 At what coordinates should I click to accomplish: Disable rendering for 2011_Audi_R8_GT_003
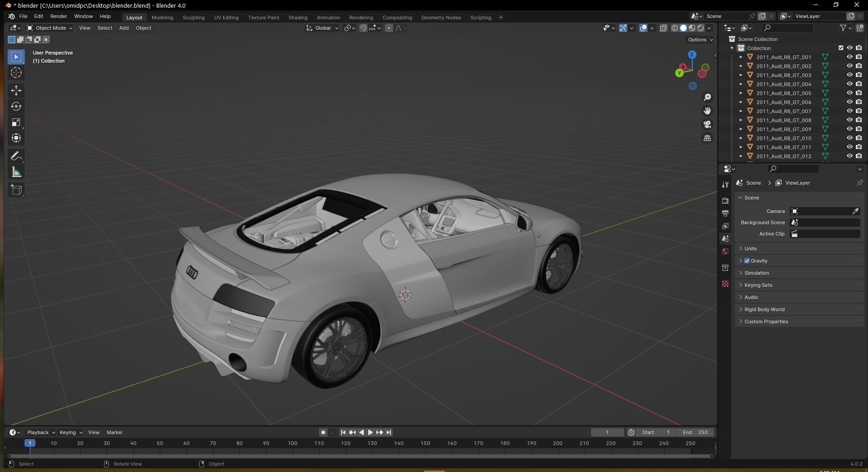[859, 75]
